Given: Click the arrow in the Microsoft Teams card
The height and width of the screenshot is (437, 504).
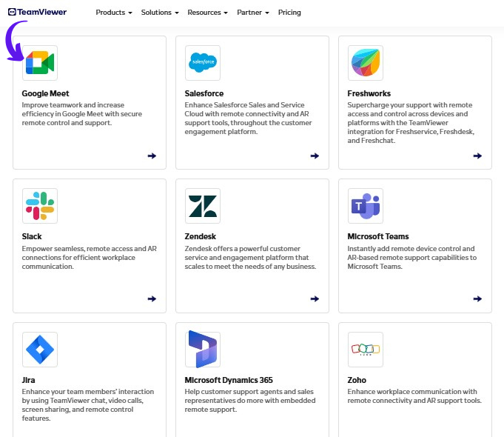Looking at the screenshot, I should point(477,299).
